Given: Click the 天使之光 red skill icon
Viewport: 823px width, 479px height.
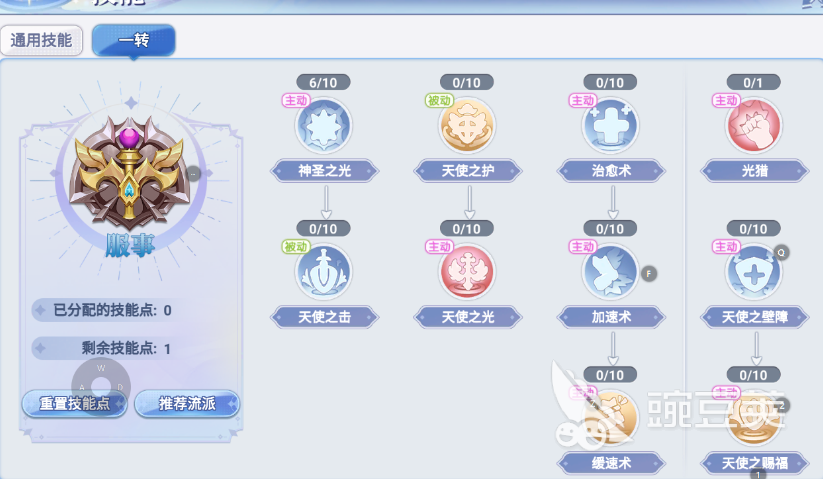Looking at the screenshot, I should point(467,272).
